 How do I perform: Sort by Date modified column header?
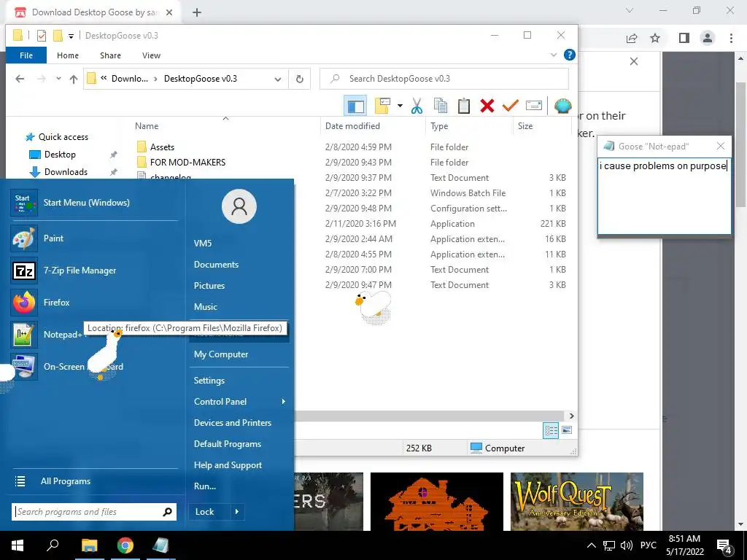(x=352, y=126)
